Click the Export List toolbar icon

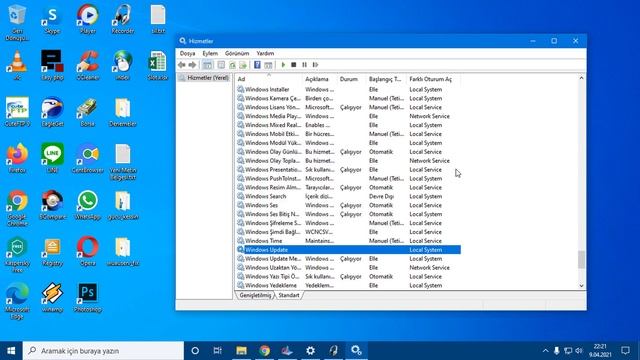(x=243, y=65)
